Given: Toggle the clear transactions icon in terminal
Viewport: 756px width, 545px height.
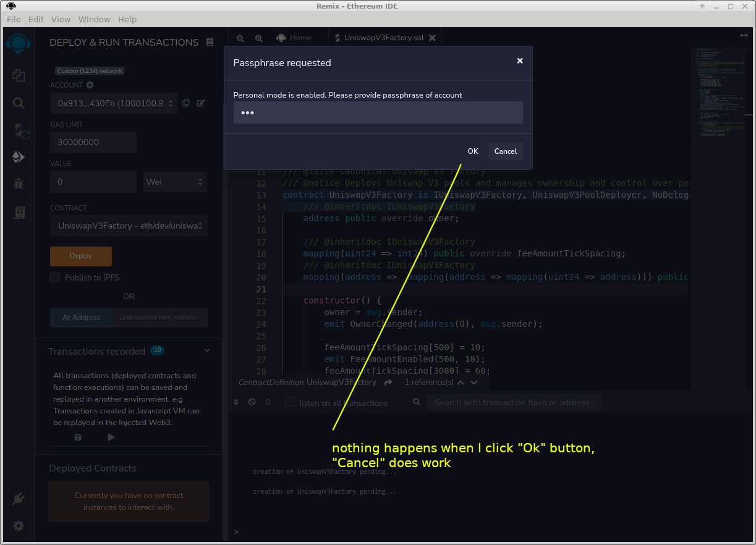Looking at the screenshot, I should pos(252,402).
